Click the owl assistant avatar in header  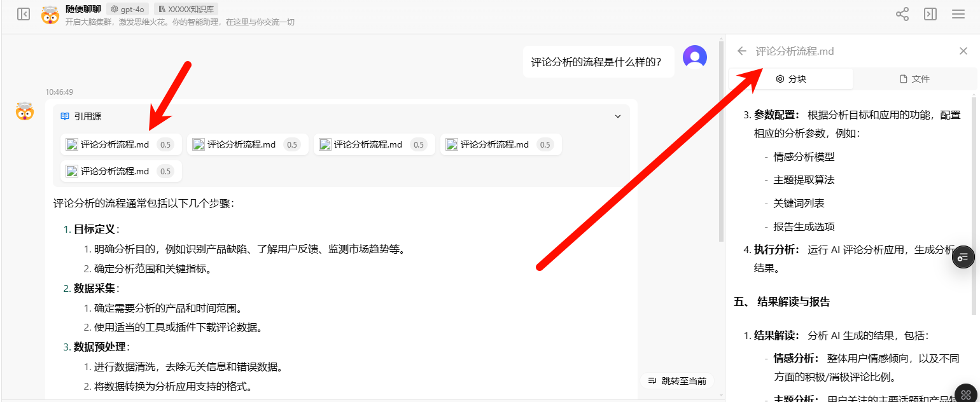click(x=50, y=15)
